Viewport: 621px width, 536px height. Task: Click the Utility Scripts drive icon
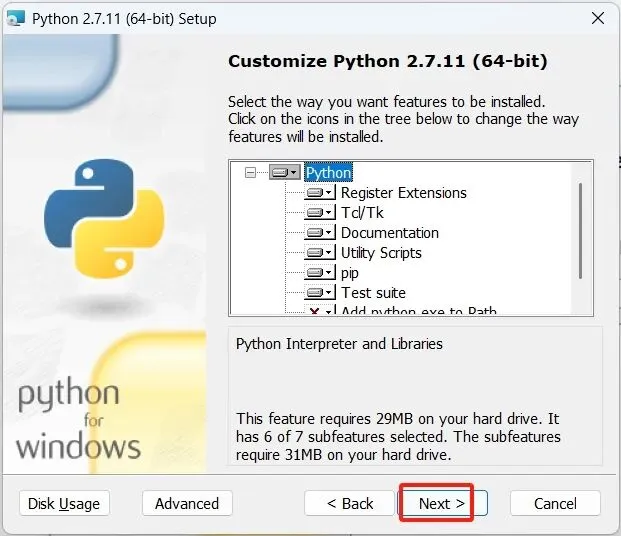coord(320,253)
